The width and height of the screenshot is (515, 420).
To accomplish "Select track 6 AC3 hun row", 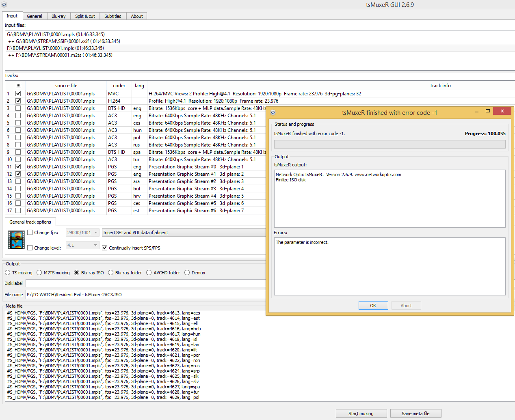I will click(136, 130).
